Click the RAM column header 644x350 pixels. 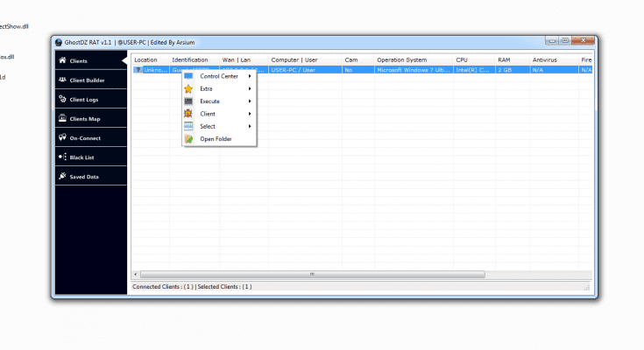[x=505, y=59]
